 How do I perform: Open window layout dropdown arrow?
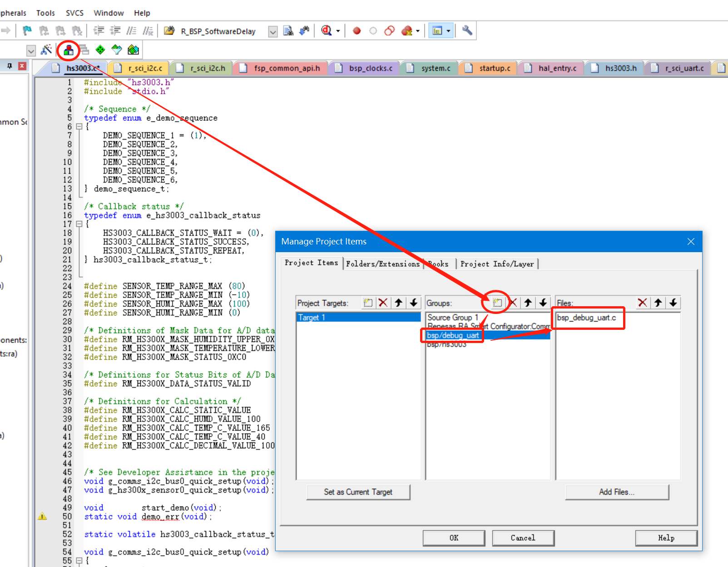(449, 31)
